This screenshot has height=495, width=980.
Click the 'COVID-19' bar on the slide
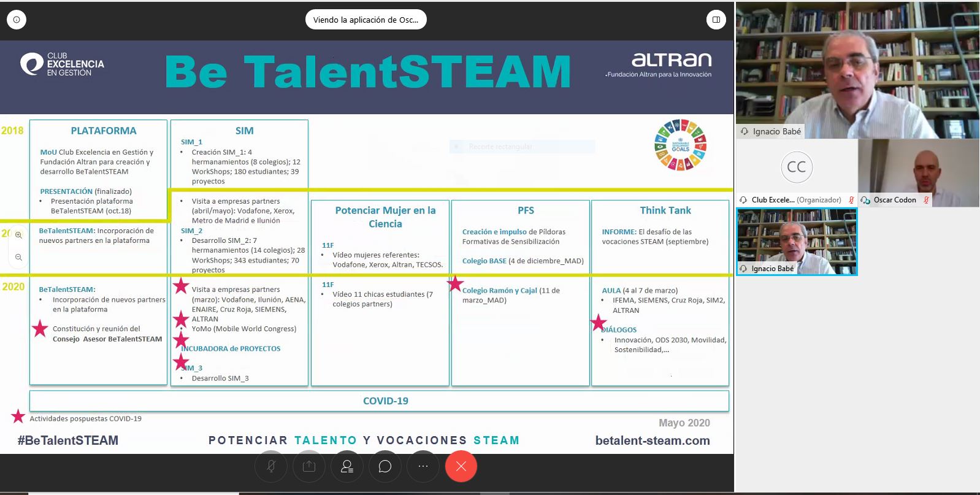[380, 401]
